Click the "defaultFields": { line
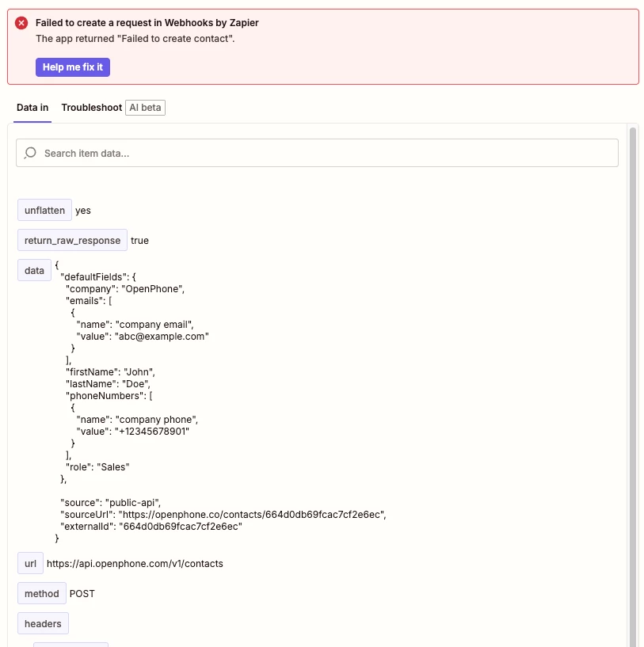The height and width of the screenshot is (647, 644). pos(98,277)
